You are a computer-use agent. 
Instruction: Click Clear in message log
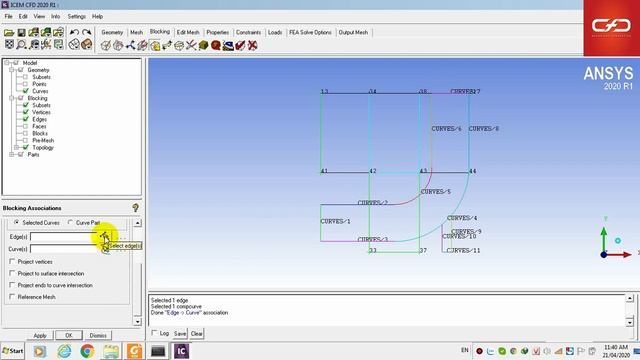196,333
